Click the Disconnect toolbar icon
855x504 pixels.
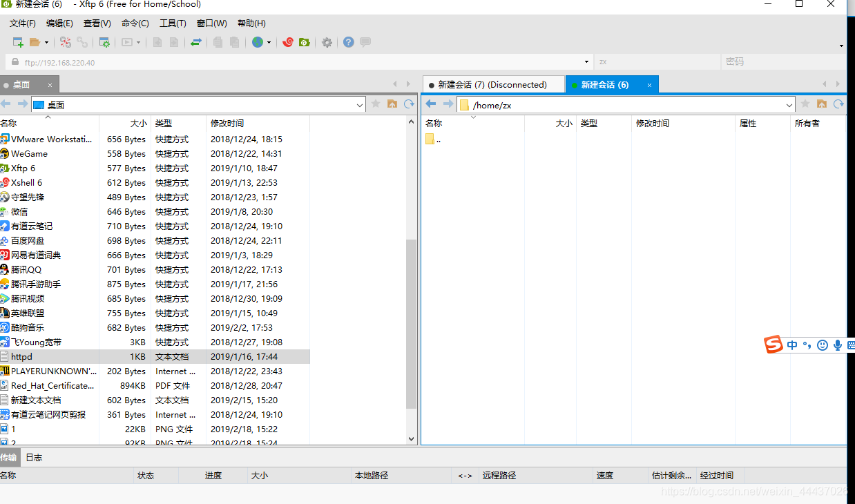click(x=66, y=42)
